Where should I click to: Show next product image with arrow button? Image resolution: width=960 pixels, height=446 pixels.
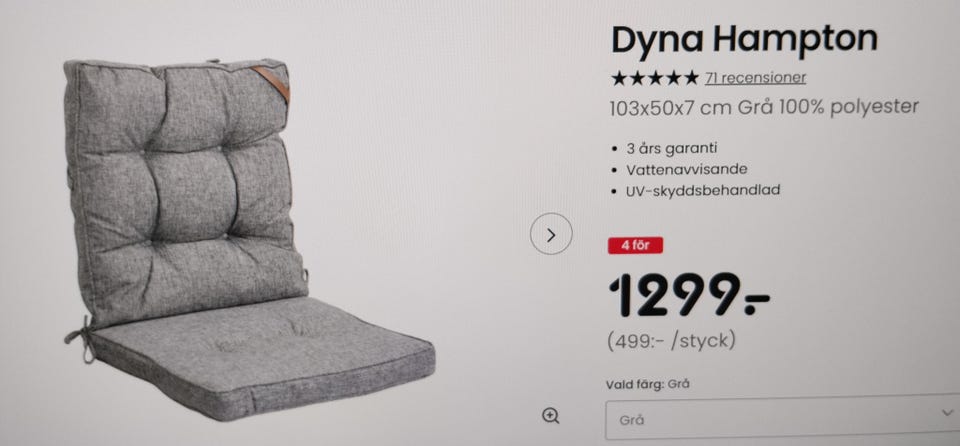point(551,234)
